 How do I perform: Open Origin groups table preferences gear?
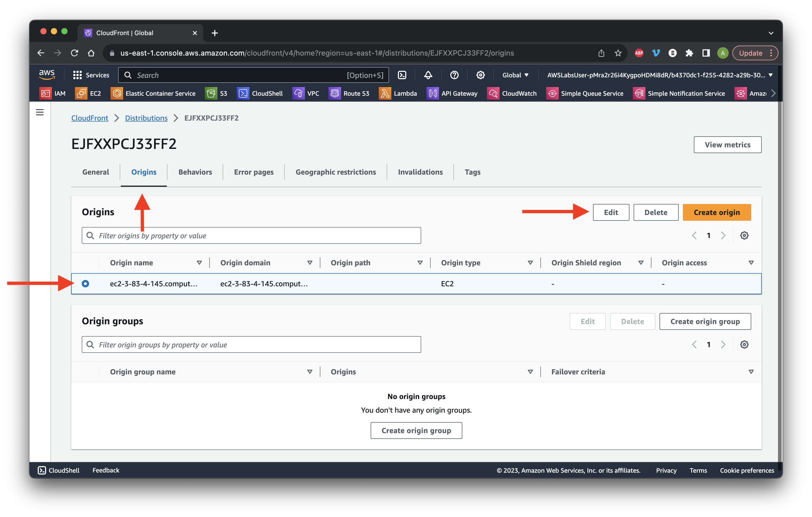[744, 344]
